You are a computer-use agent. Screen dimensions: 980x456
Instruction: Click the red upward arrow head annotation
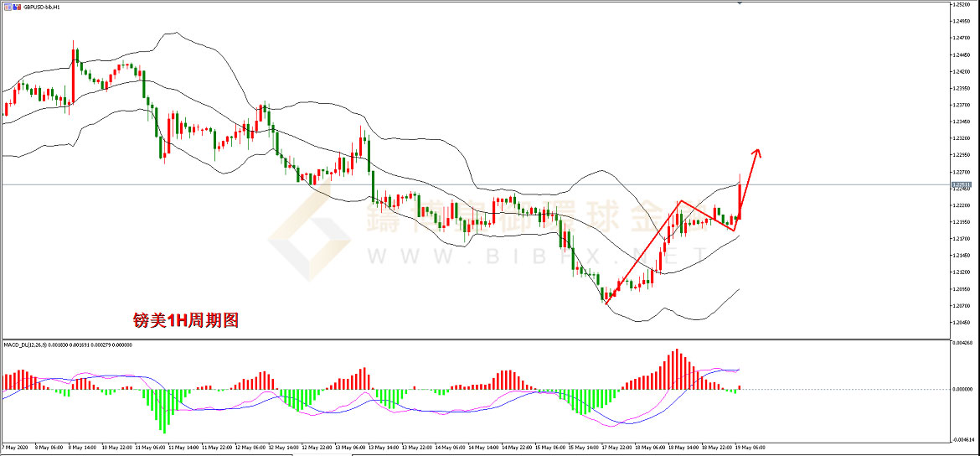tap(756, 152)
